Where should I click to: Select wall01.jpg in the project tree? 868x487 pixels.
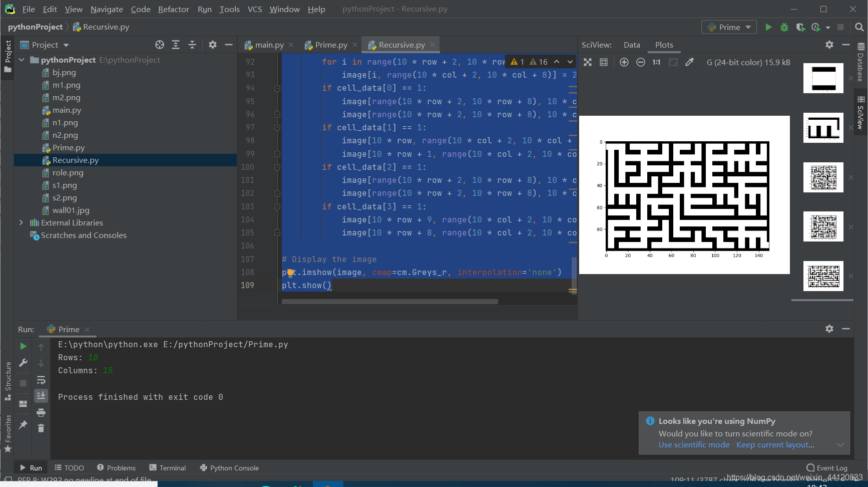[x=71, y=210]
